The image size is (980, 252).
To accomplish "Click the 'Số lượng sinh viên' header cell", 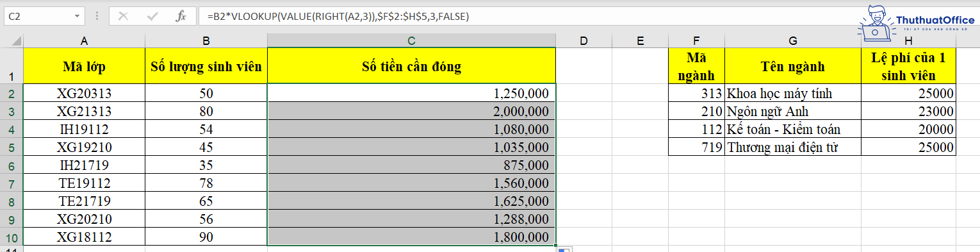I will coord(206,66).
